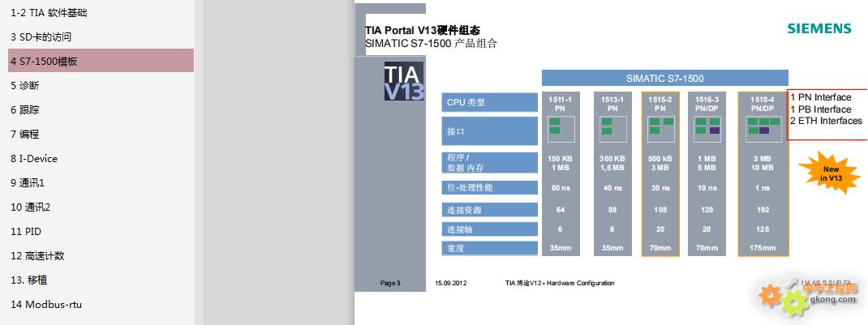Click memory cell "500 kB 3 MB"
868x325 pixels.
coord(660,163)
